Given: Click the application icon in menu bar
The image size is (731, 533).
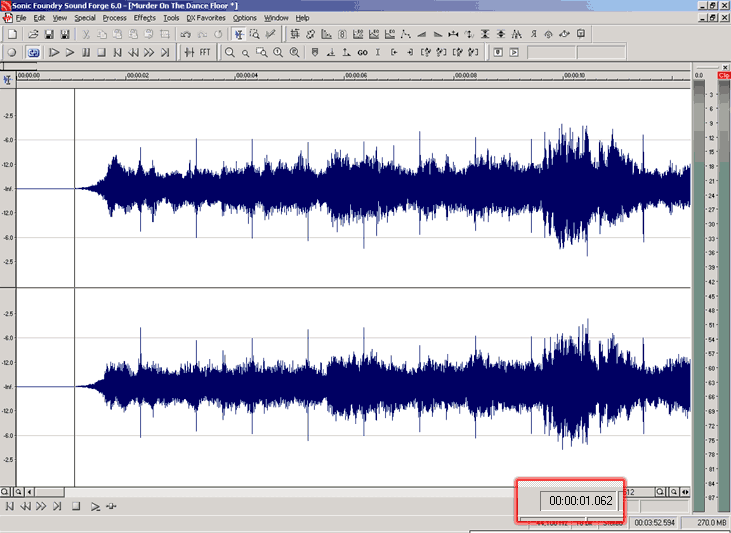Looking at the screenshot, I should (7, 18).
